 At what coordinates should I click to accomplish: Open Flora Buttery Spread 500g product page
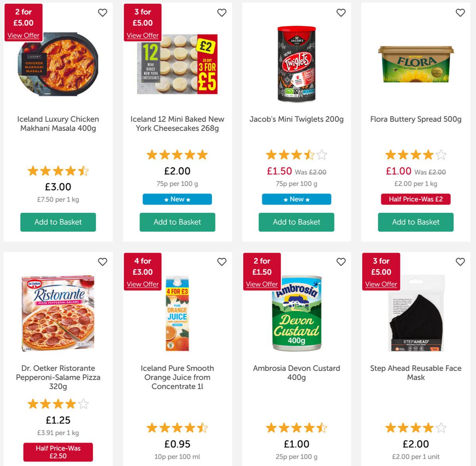416,119
